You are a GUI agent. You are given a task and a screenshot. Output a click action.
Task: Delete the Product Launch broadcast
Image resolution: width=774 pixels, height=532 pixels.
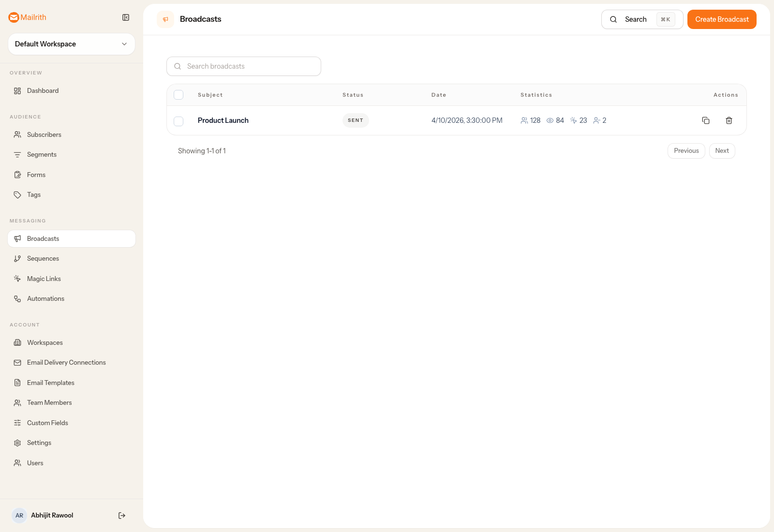click(729, 120)
